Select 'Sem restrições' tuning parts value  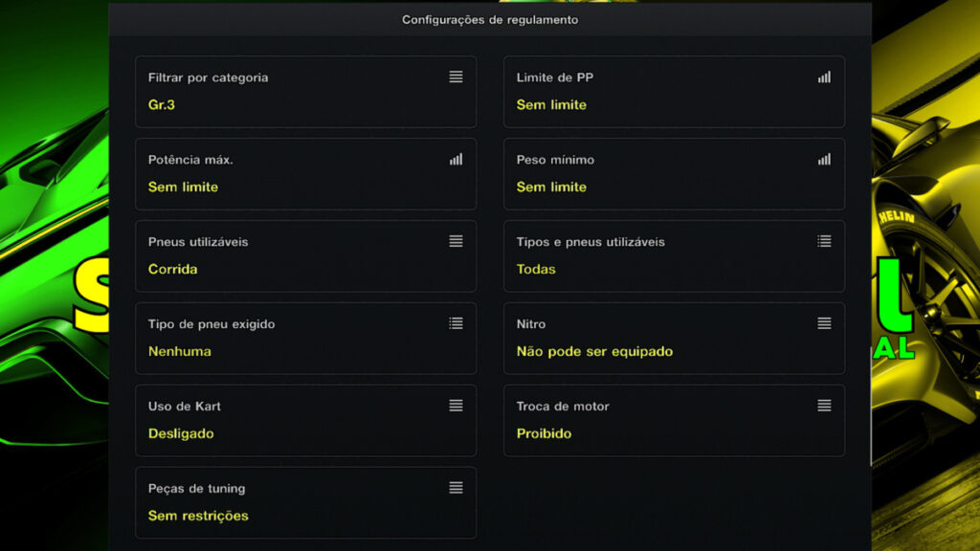click(x=198, y=517)
